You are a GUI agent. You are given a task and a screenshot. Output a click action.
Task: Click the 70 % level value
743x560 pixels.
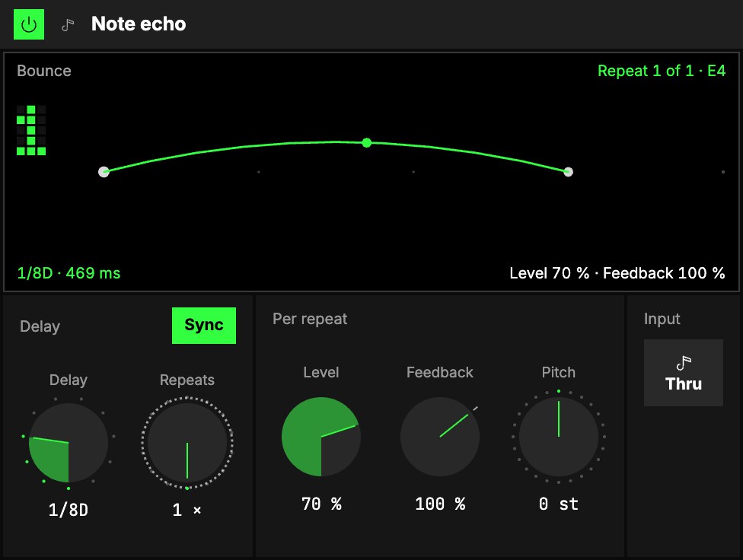pyautogui.click(x=321, y=504)
